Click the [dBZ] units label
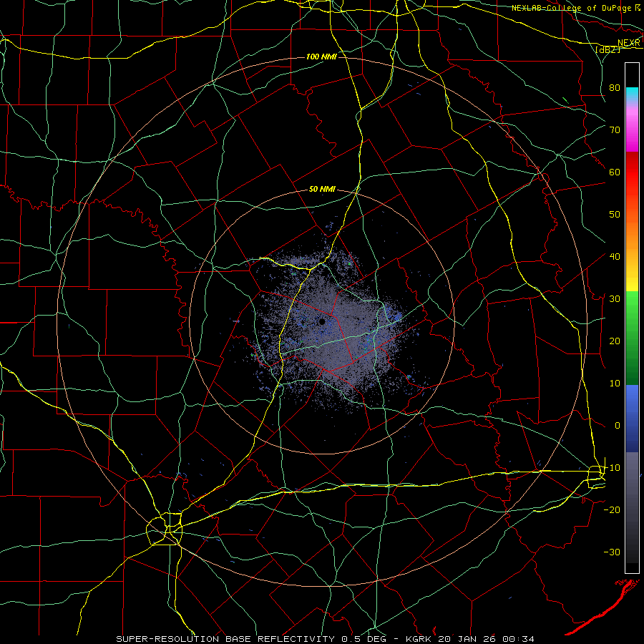Image resolution: width=644 pixels, height=644 pixels. (608, 49)
